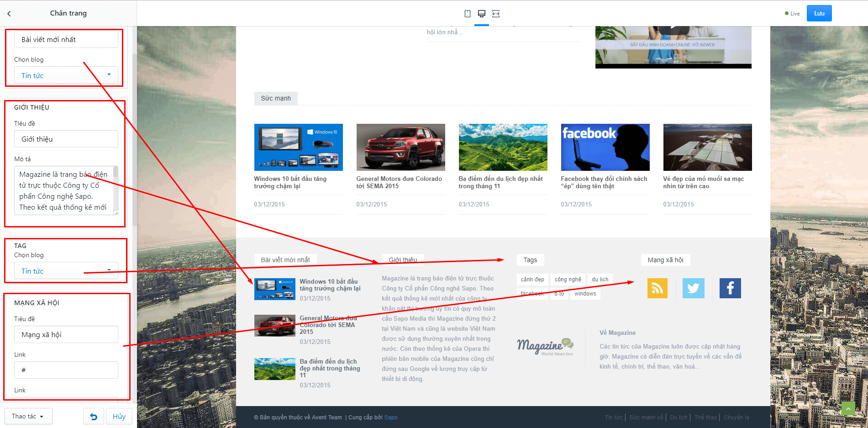
Task: Open footer green hills post thumbnail
Action: click(x=275, y=369)
